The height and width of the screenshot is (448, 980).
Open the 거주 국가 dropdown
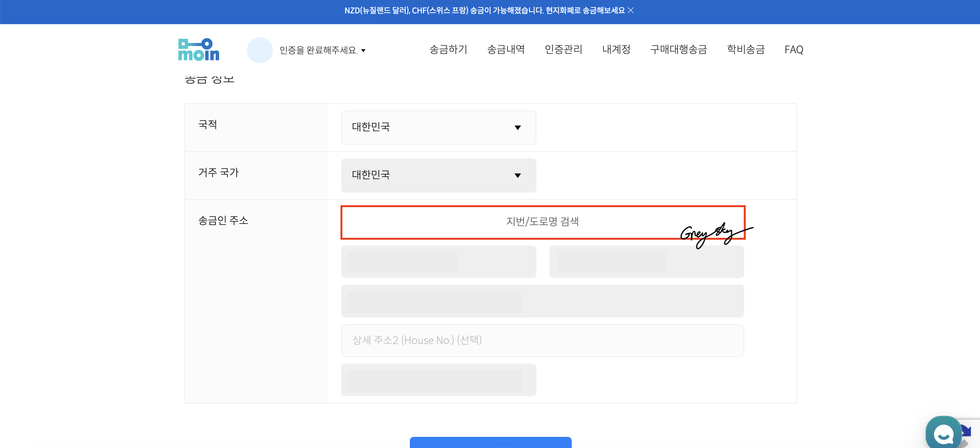438,175
